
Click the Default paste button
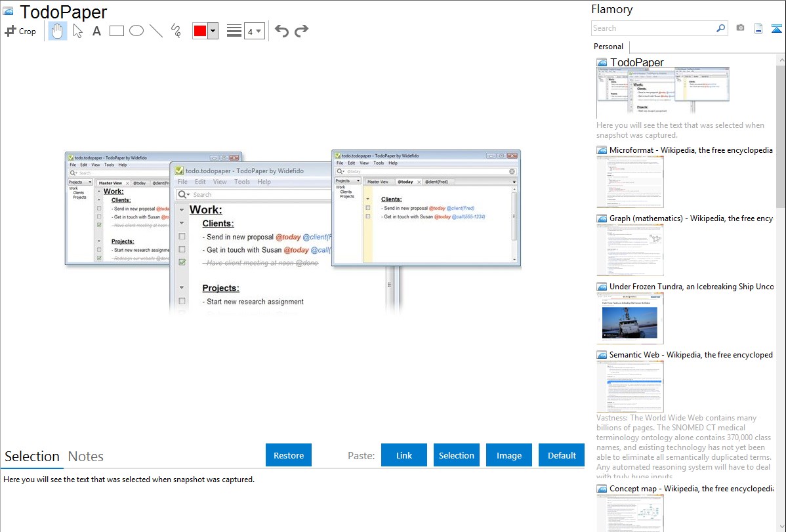tap(562, 455)
